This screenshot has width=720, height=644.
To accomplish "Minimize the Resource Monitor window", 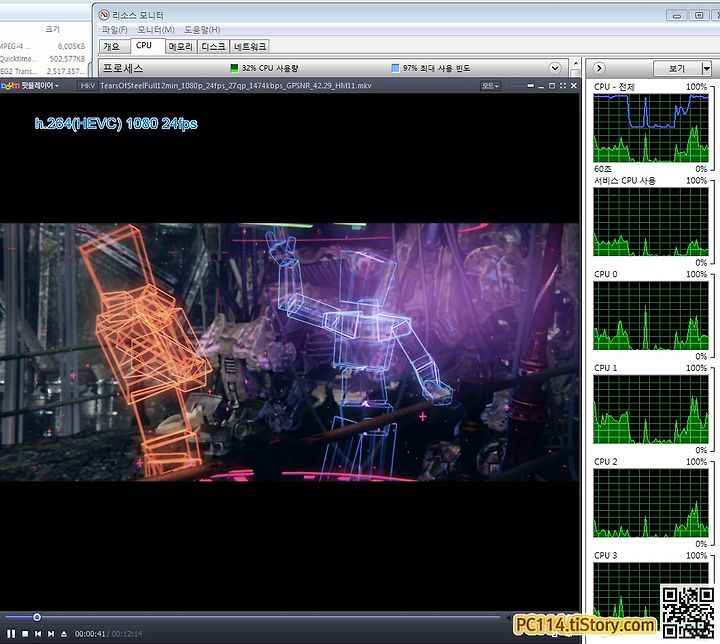I will [x=676, y=16].
